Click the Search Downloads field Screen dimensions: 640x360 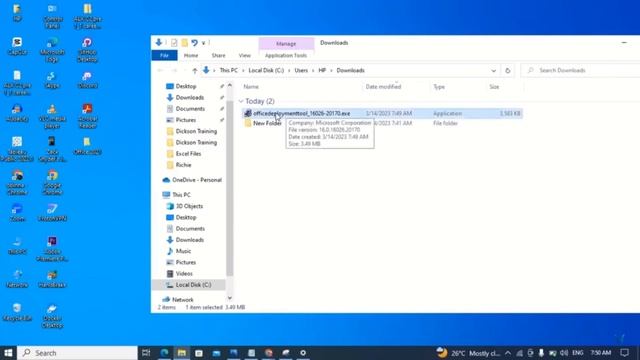[x=582, y=71]
